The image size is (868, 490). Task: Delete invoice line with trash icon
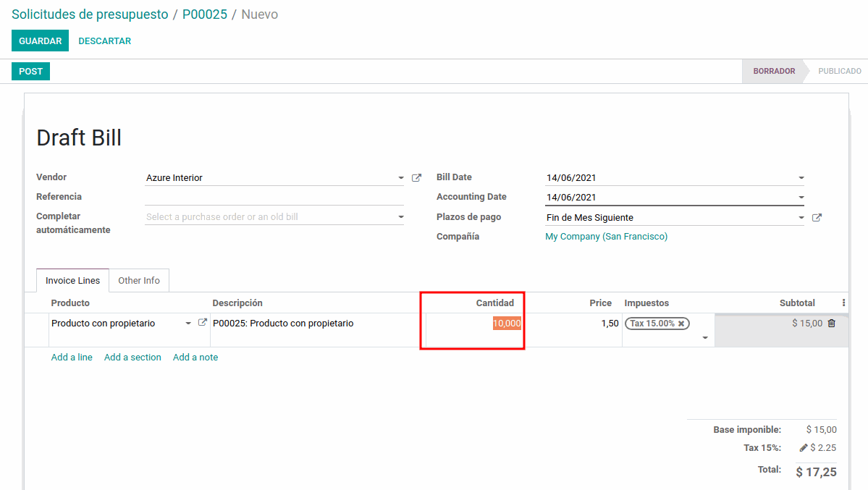click(831, 324)
